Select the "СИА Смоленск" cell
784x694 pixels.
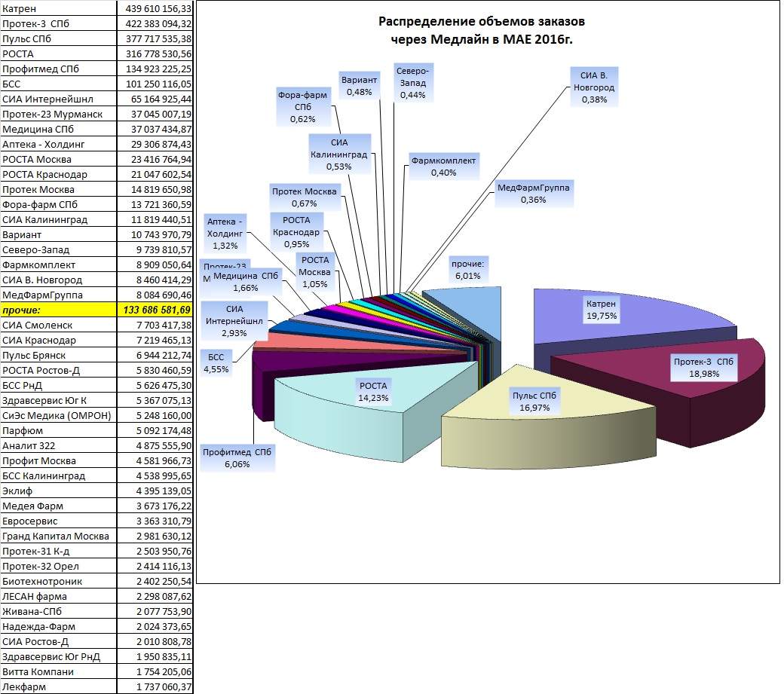coord(59,325)
